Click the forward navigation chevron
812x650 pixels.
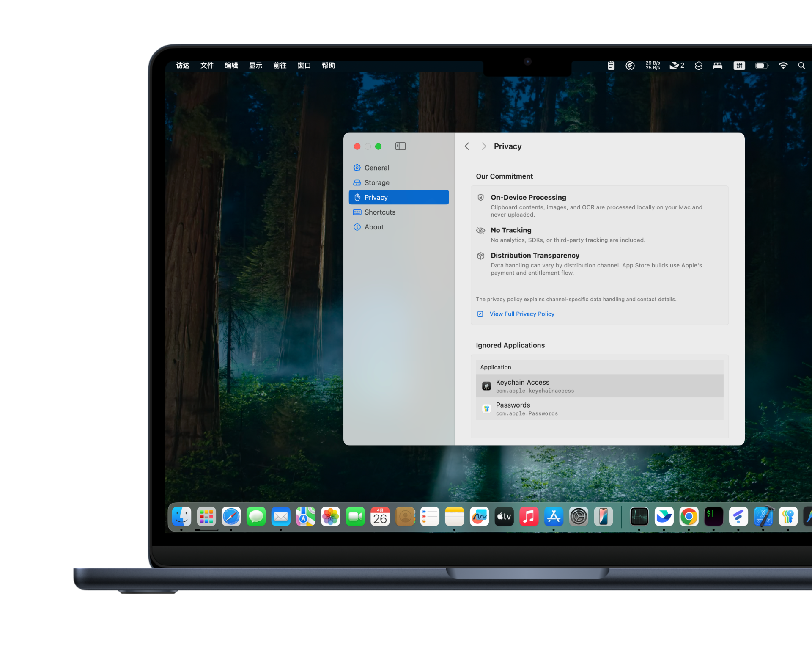point(484,146)
